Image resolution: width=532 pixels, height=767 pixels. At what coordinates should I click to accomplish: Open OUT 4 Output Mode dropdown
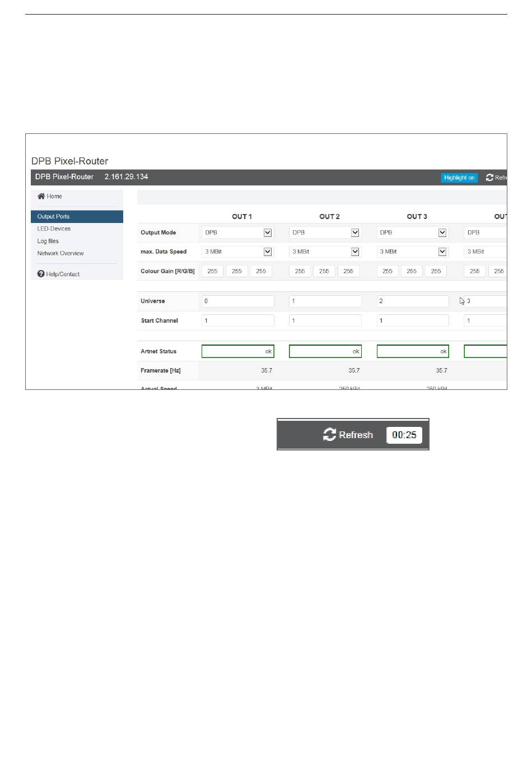click(486, 233)
